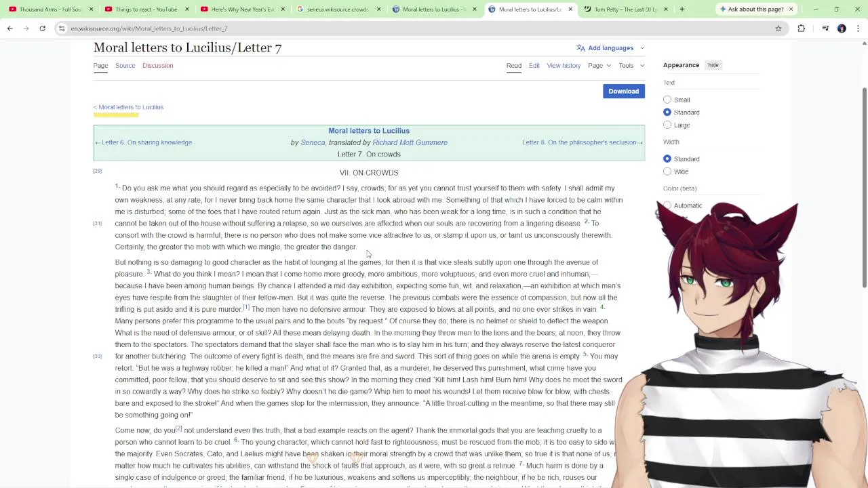Click page marker 29 link
Image resolution: width=868 pixels, height=488 pixels.
pos(98,171)
